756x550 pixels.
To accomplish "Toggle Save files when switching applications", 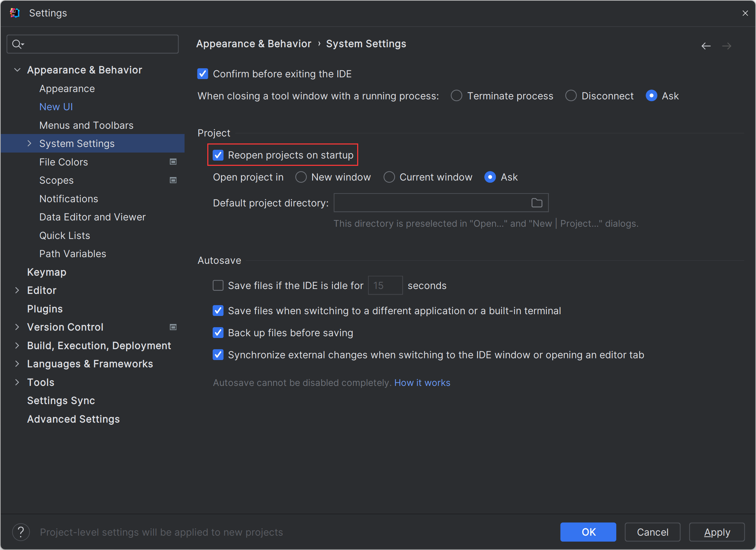I will pos(218,311).
